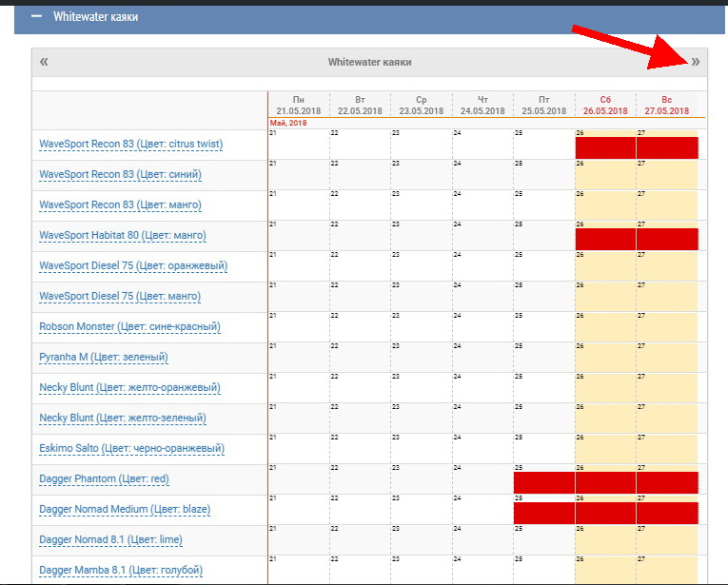The width and height of the screenshot is (728, 585).
Task: Open Dagger Nomad Medium (Цвет: blaze) link
Action: tap(125, 510)
